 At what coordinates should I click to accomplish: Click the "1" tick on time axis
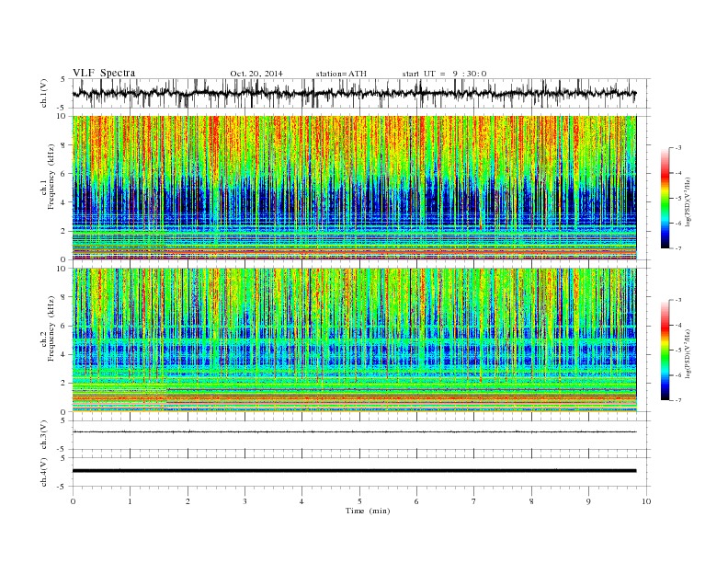(x=130, y=501)
